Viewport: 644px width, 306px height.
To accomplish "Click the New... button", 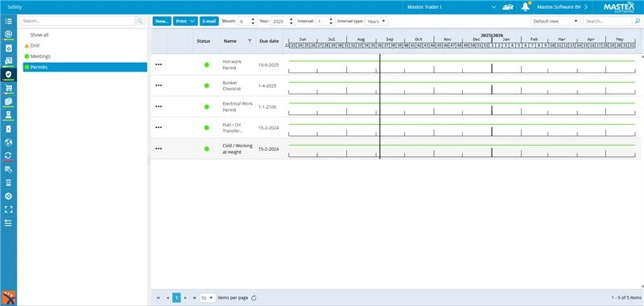I will [x=162, y=21].
